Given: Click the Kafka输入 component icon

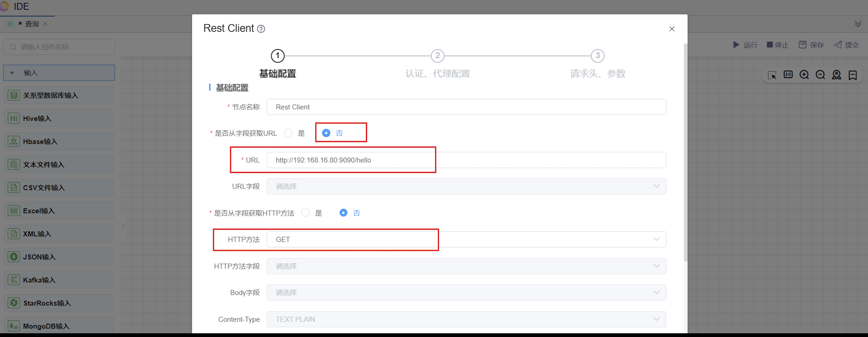Looking at the screenshot, I should tap(14, 280).
